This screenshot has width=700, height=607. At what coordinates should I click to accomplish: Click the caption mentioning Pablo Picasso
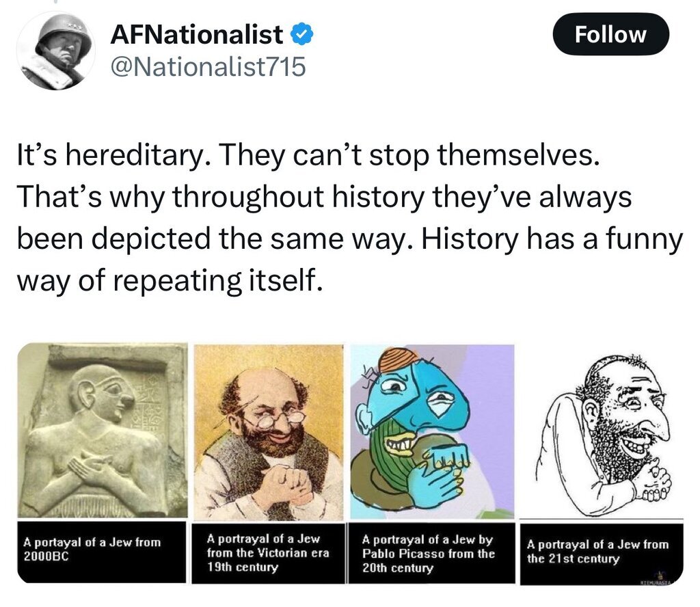coord(428,553)
